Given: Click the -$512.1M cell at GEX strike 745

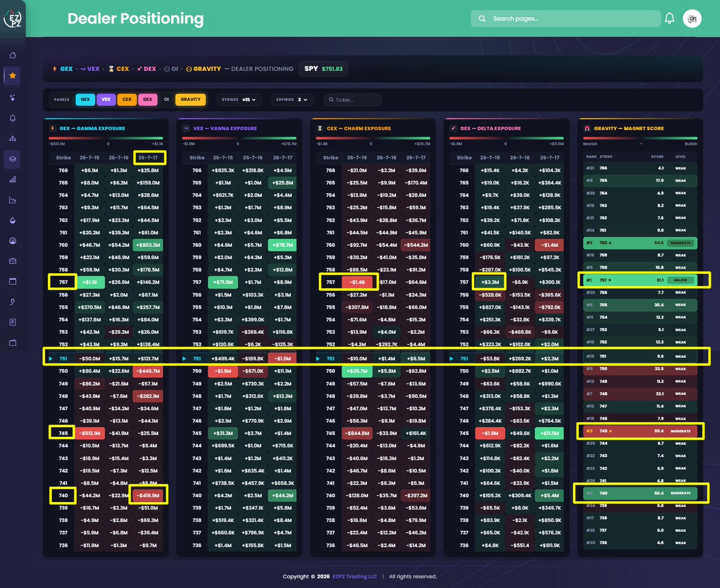Looking at the screenshot, I should [90, 433].
